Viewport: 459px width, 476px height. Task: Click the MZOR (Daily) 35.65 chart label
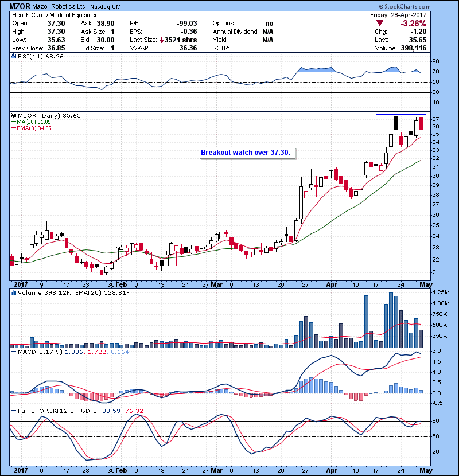coord(49,115)
